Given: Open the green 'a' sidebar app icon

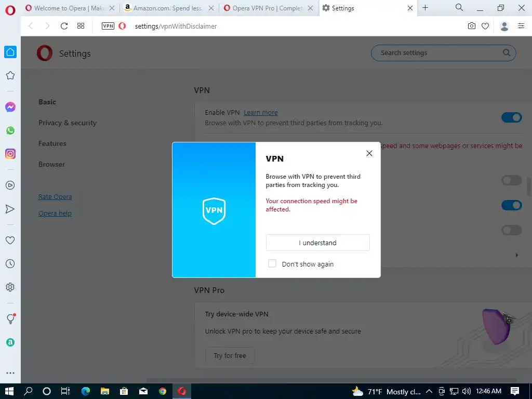Looking at the screenshot, I should coord(10,342).
